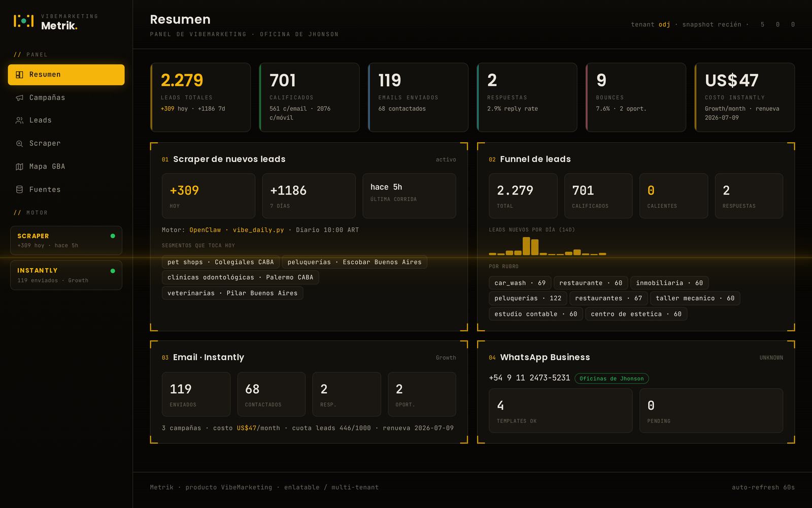Click the Scraper magnifier icon

[19, 144]
